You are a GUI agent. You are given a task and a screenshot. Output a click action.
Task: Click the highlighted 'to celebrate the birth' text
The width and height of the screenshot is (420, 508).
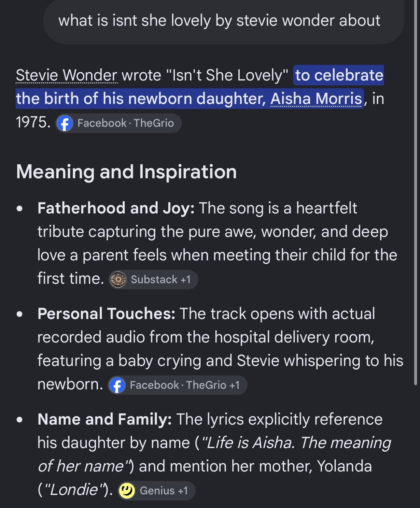coord(200,87)
